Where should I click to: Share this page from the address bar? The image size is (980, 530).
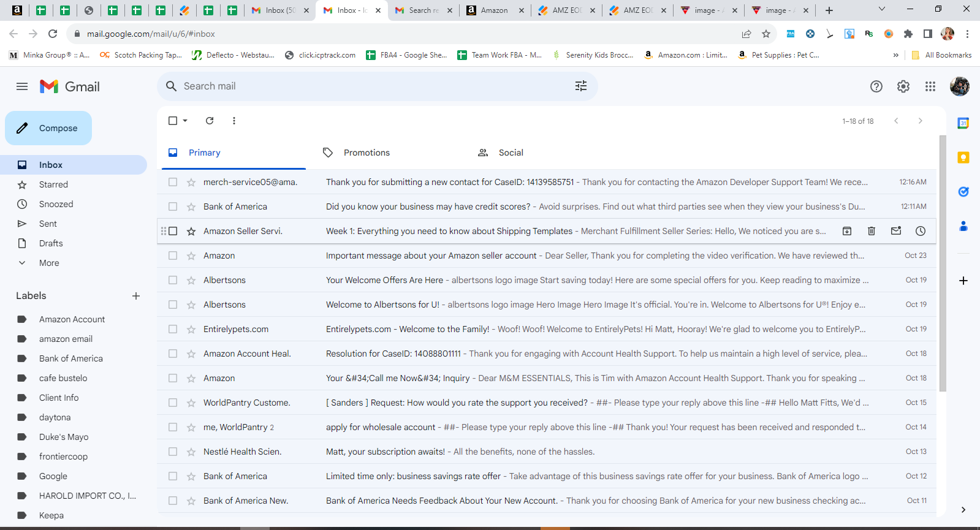746,34
